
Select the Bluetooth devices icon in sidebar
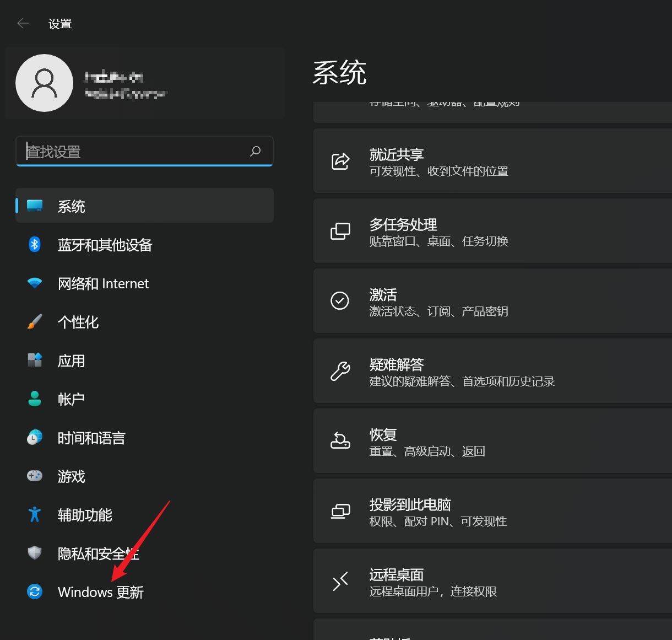coord(34,244)
